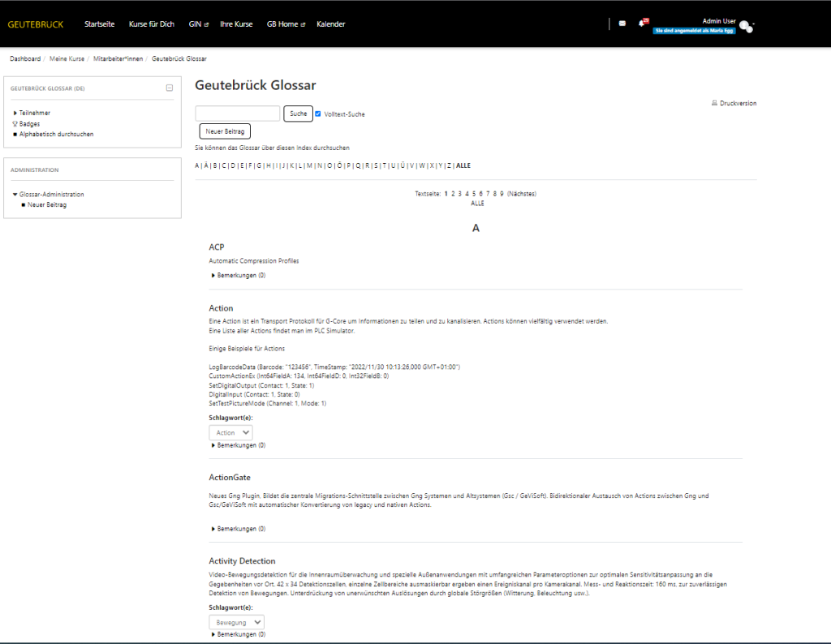Go to glossary page 9
The width and height of the screenshot is (831, 644).
pyautogui.click(x=502, y=194)
